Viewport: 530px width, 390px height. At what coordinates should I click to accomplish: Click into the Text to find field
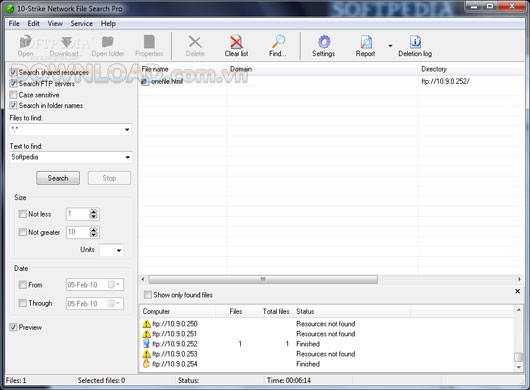(x=66, y=157)
